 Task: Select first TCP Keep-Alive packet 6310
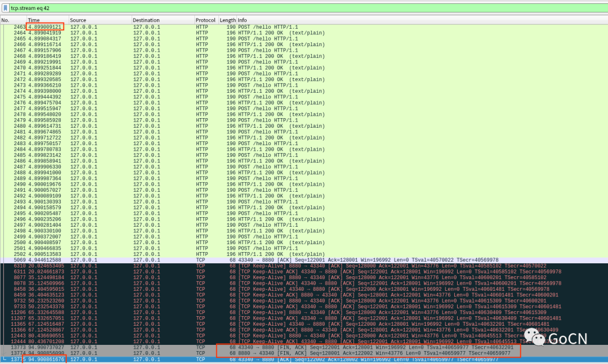281,266
